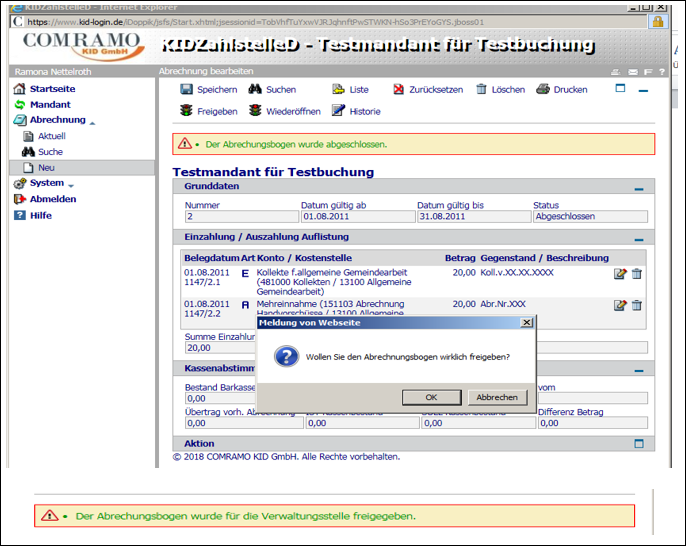
Task: Click the Belegdatum column header
Action: pos(212,258)
